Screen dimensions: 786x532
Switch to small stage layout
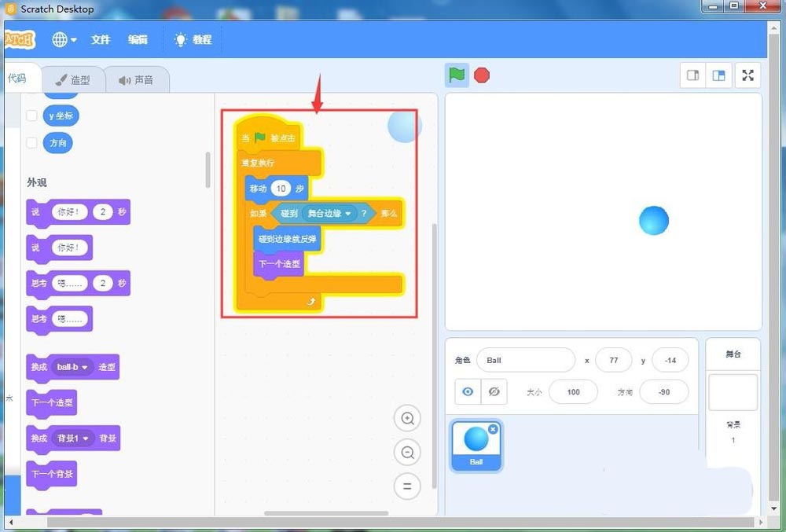693,75
